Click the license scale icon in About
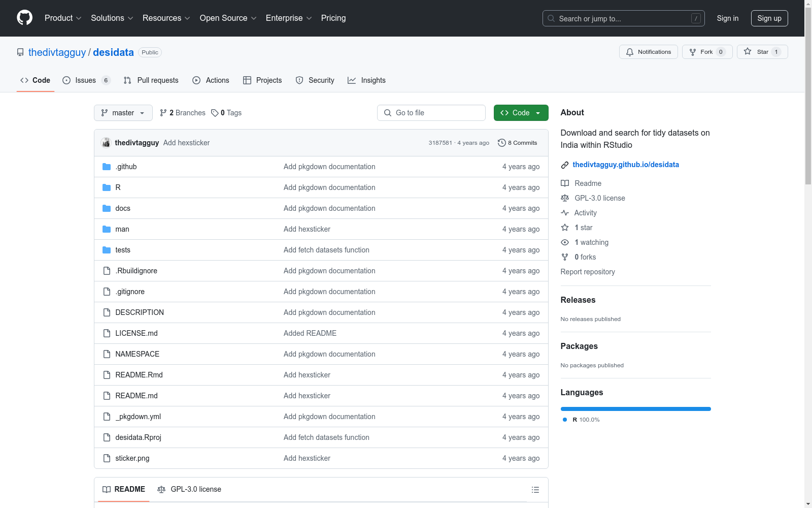 565,198
